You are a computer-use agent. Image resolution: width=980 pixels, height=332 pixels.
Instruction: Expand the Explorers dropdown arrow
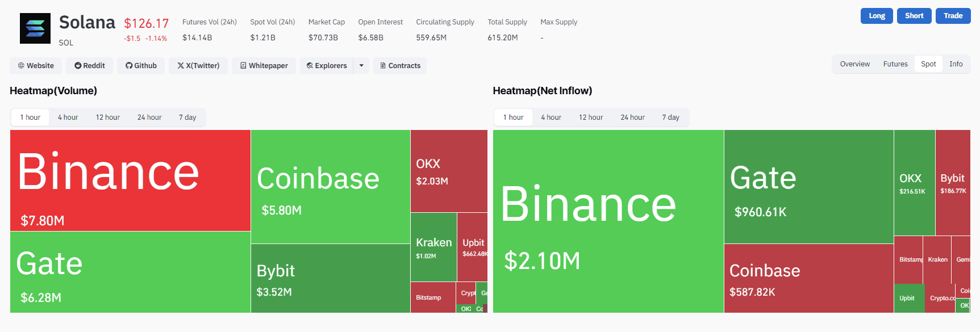361,66
